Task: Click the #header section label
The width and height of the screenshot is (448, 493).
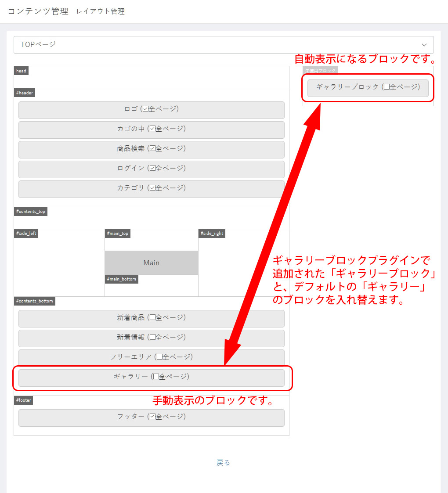Action: coord(25,93)
